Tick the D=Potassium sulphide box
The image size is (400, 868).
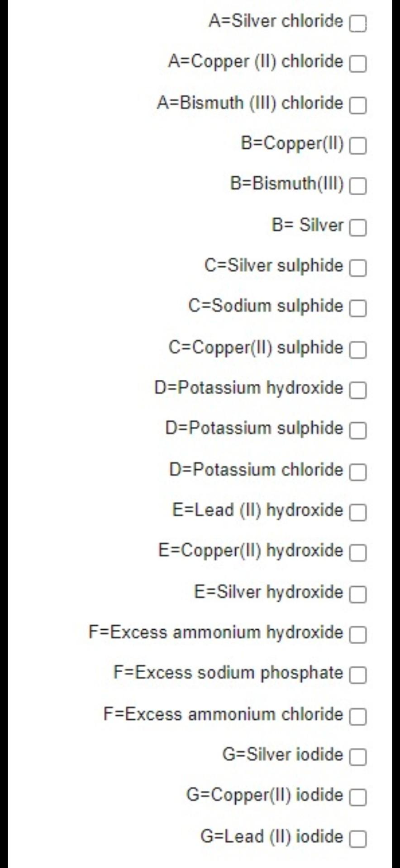pos(358,431)
